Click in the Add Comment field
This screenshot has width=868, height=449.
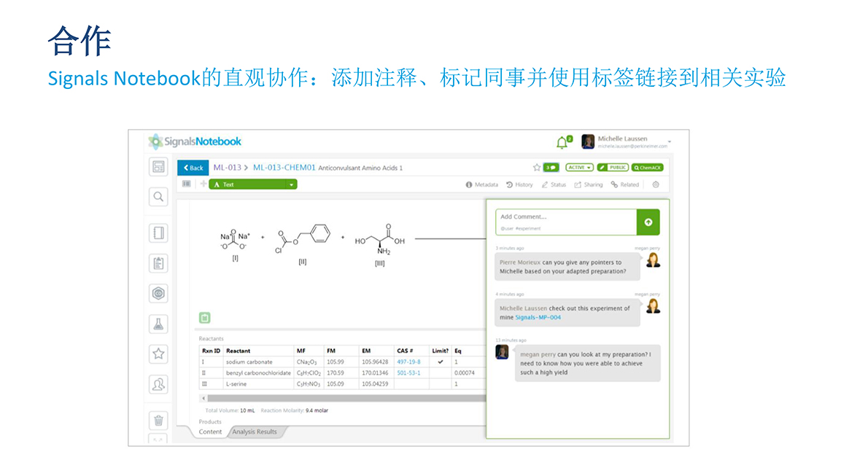566,222
